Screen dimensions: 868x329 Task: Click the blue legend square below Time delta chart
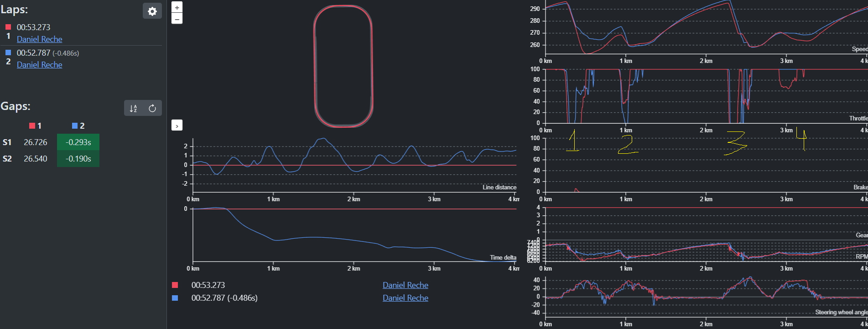click(x=175, y=298)
